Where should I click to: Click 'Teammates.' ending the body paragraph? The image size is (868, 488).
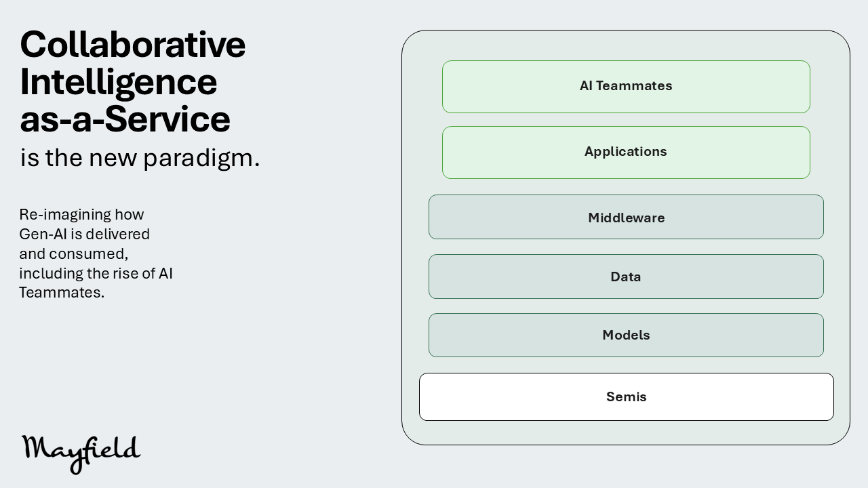click(x=62, y=293)
